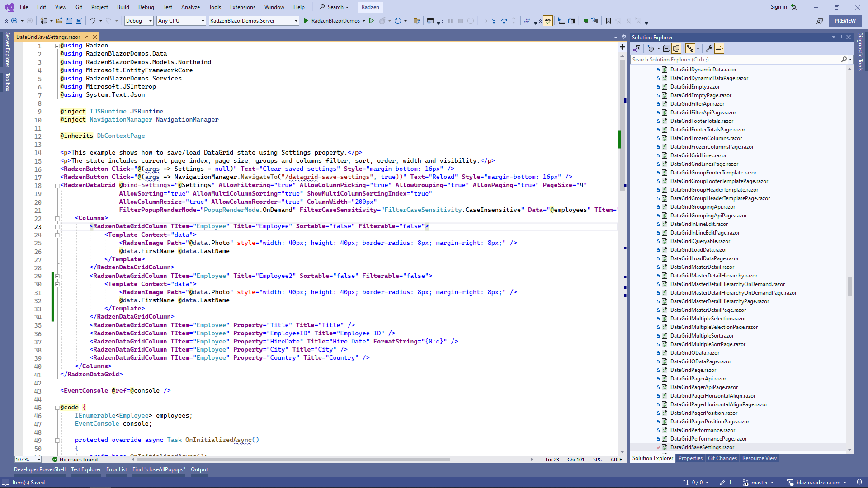Click the Hot Reload flame icon
The width and height of the screenshot is (868, 488).
[x=382, y=21]
